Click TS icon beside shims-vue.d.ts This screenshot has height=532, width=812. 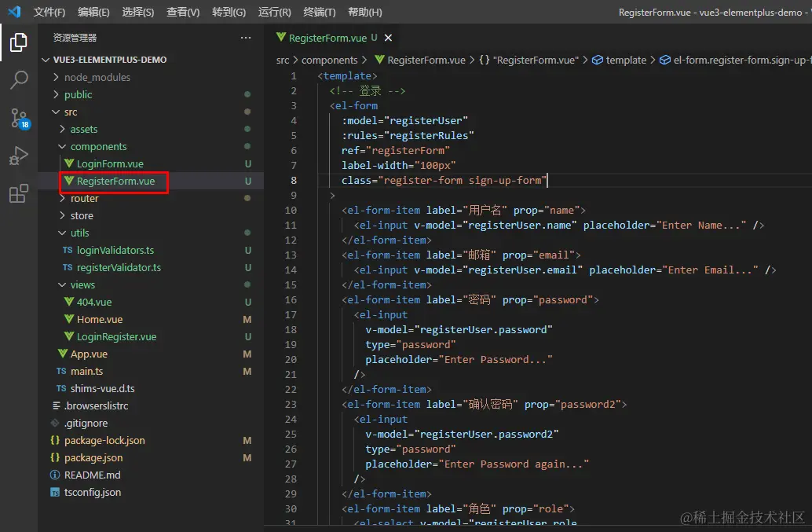click(x=61, y=388)
